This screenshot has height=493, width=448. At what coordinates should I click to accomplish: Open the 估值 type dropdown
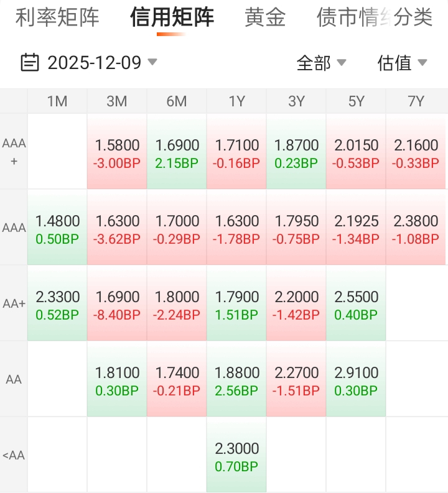coord(402,63)
